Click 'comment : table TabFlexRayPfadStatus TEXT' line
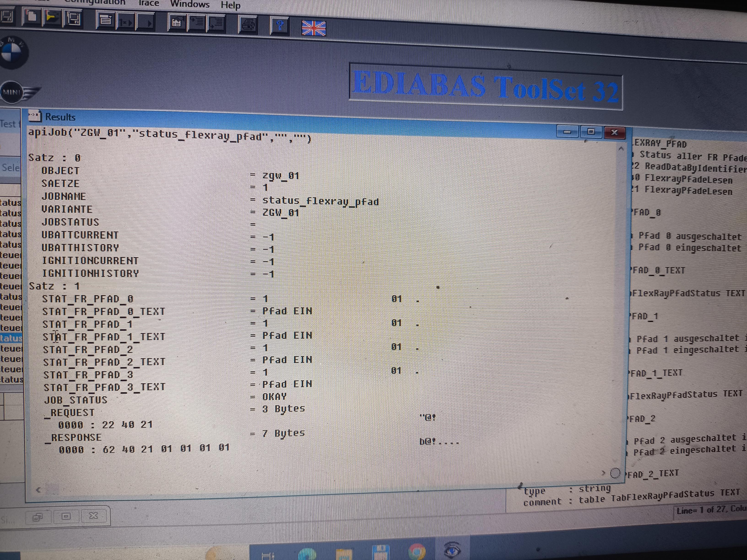Image resolution: width=747 pixels, height=560 pixels. click(631, 498)
